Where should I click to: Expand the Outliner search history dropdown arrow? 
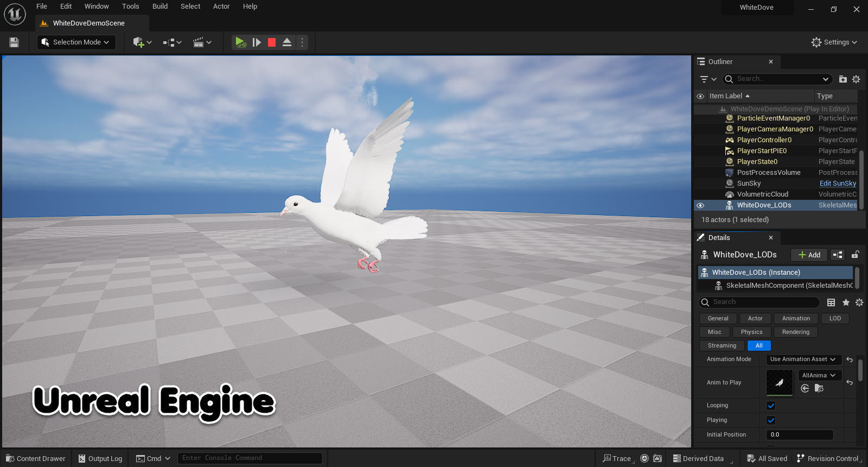click(826, 79)
